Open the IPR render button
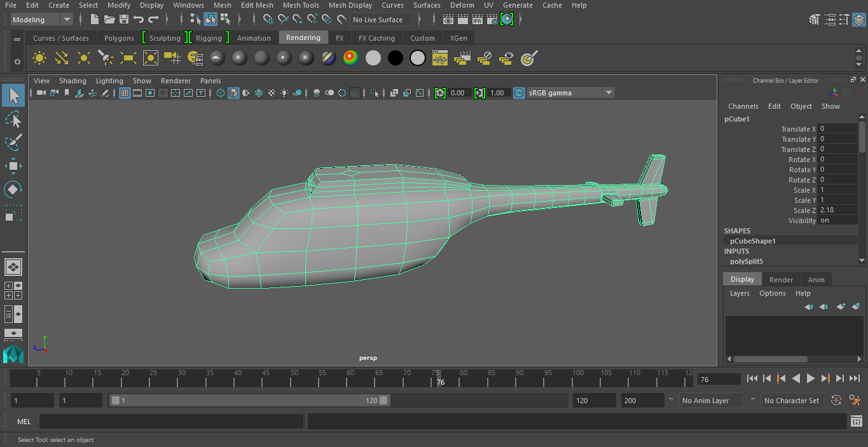The image size is (868, 447). tap(477, 20)
